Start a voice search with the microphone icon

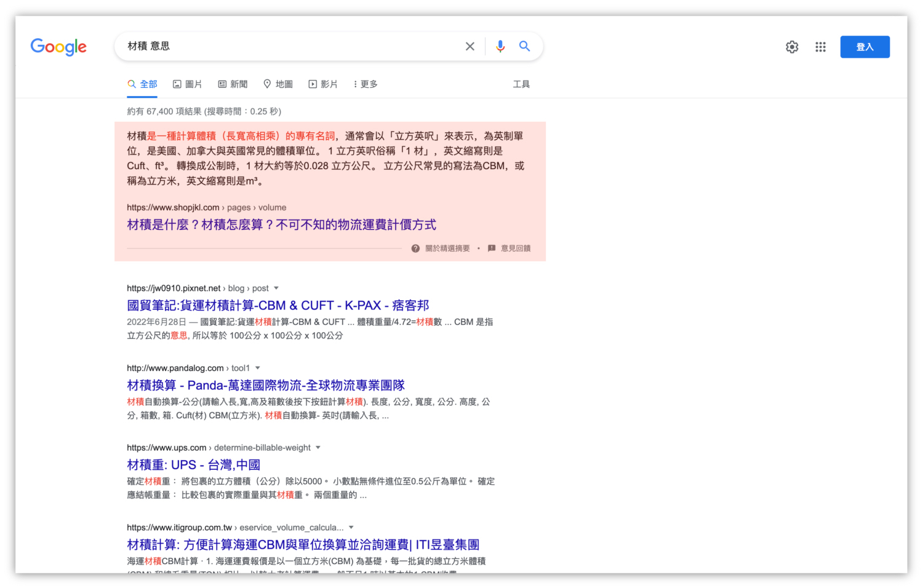[500, 46]
